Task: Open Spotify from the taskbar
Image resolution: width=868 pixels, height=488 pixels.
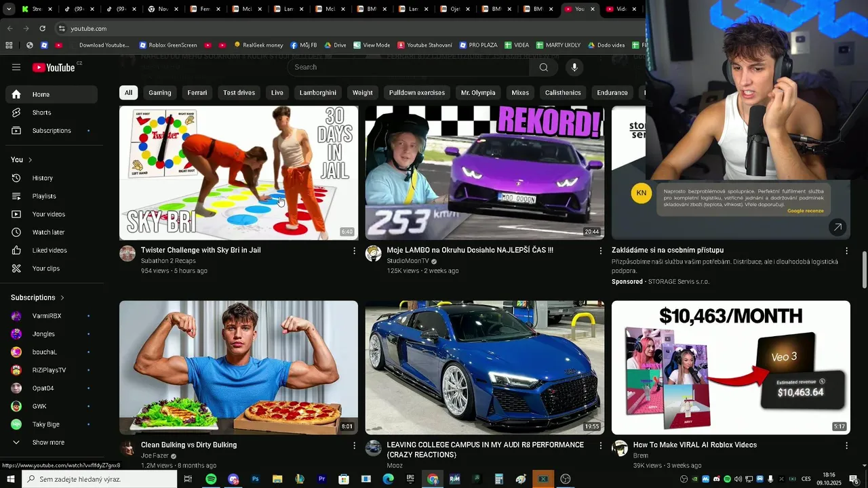Action: [x=211, y=479]
